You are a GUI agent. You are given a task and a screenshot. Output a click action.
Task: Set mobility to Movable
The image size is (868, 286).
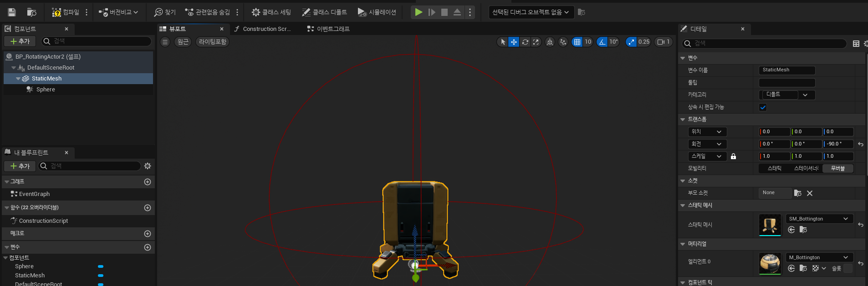click(x=838, y=168)
